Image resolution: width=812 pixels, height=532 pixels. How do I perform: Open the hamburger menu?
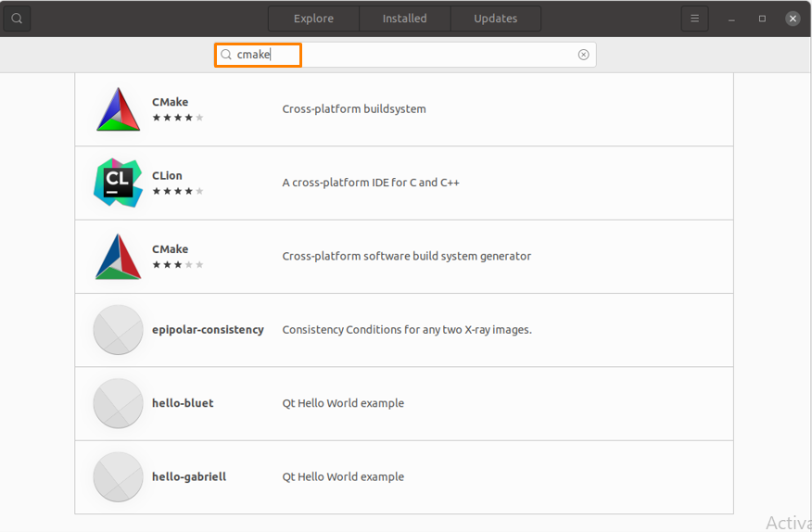(x=694, y=19)
